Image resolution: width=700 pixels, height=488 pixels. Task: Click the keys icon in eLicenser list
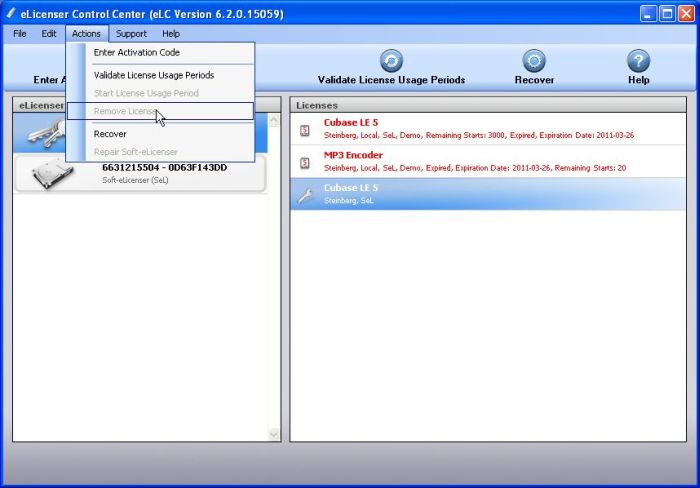click(46, 134)
